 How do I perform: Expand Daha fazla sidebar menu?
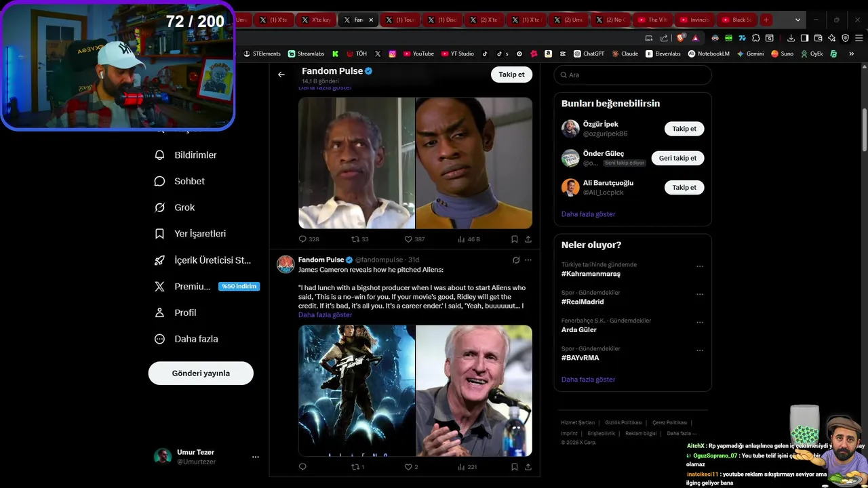pyautogui.click(x=186, y=339)
